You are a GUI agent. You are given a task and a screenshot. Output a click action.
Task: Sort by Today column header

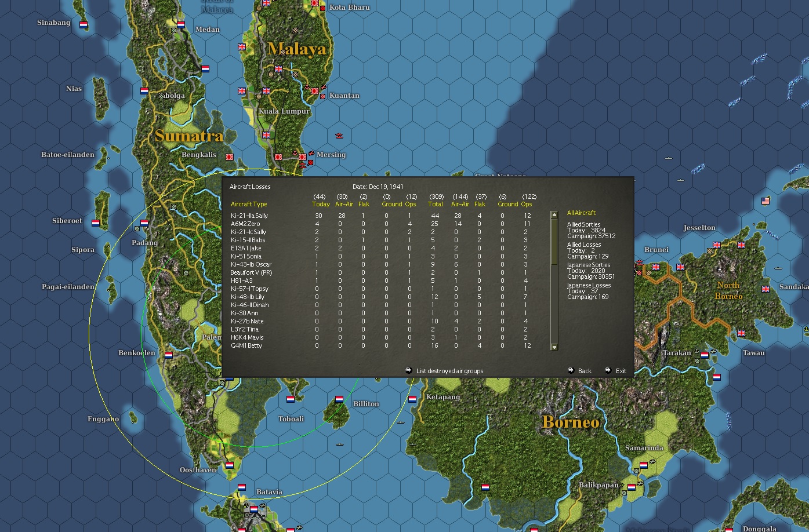pyautogui.click(x=321, y=204)
